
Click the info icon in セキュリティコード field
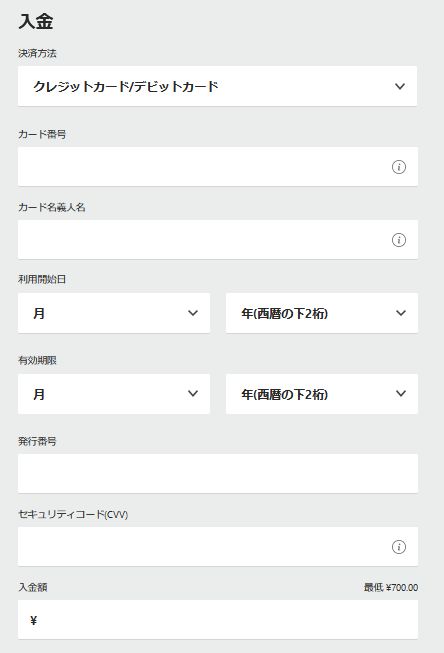pyautogui.click(x=399, y=547)
